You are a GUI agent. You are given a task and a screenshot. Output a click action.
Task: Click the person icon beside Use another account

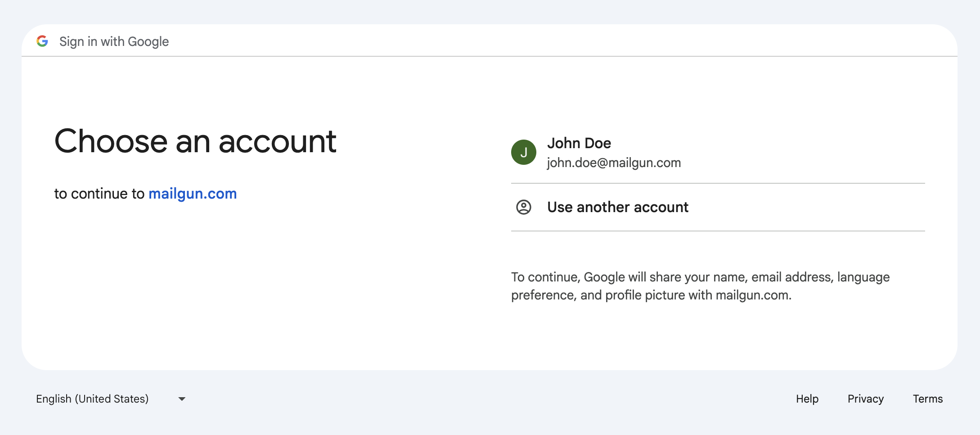click(523, 208)
